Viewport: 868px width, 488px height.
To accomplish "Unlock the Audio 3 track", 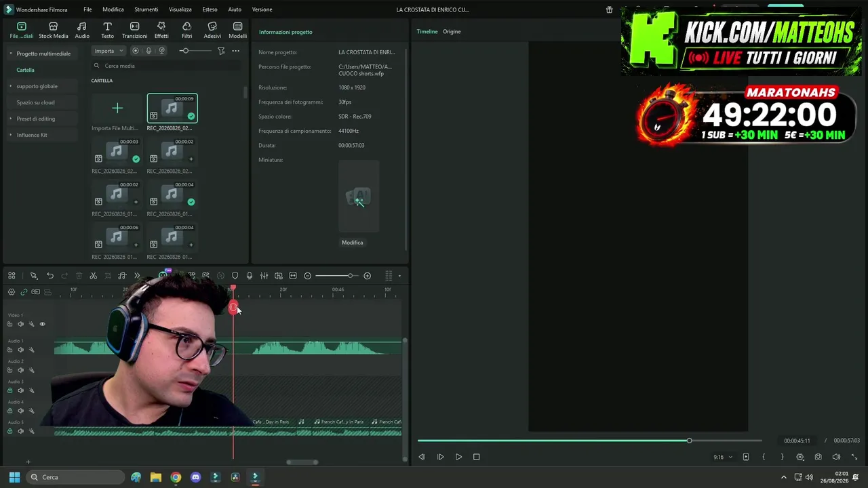I will (x=9, y=390).
